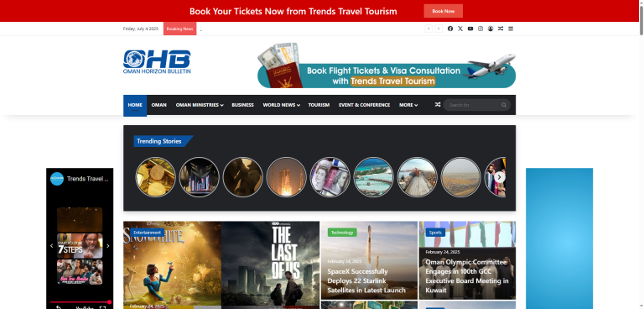The width and height of the screenshot is (644, 309).
Task: Expand the More menu dropdown
Action: [408, 105]
